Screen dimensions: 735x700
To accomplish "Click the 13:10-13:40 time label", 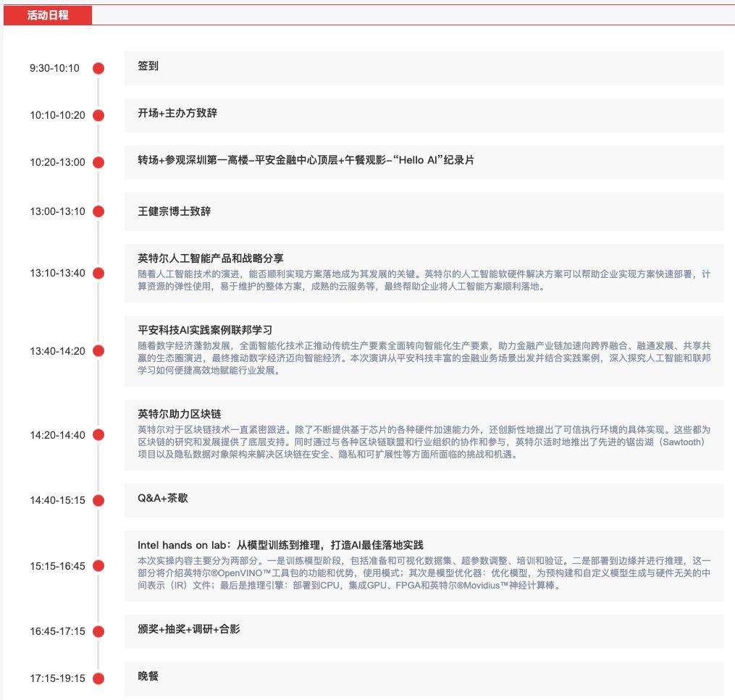I will pos(58,273).
